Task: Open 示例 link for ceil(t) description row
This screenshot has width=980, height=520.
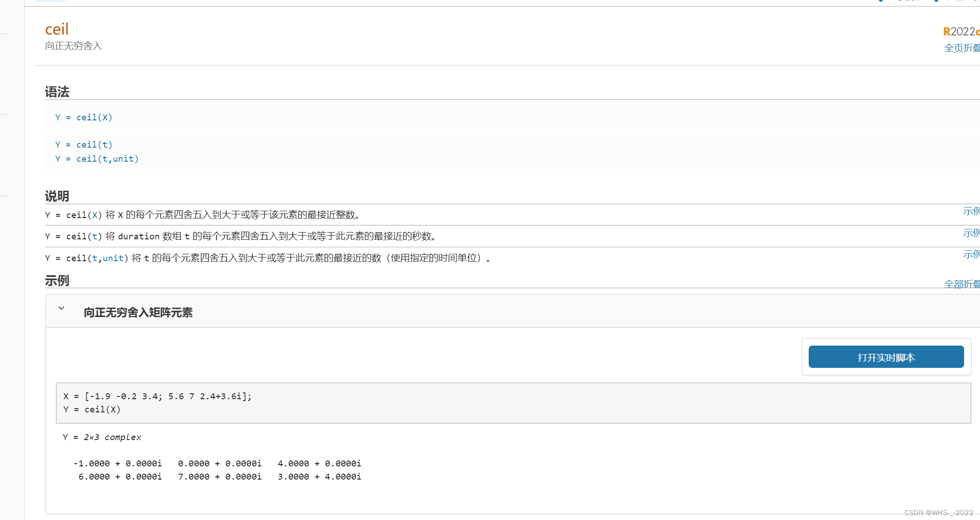Action: [x=971, y=233]
